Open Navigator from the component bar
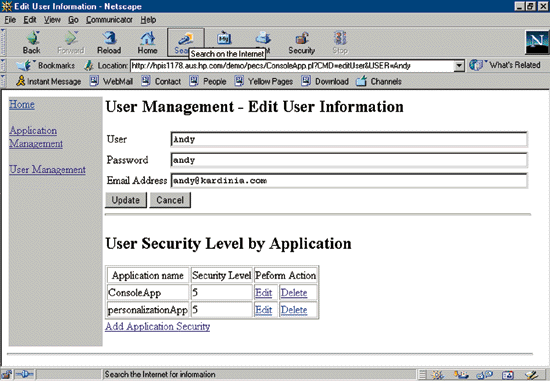This screenshot has height=381, width=550. pos(437,375)
